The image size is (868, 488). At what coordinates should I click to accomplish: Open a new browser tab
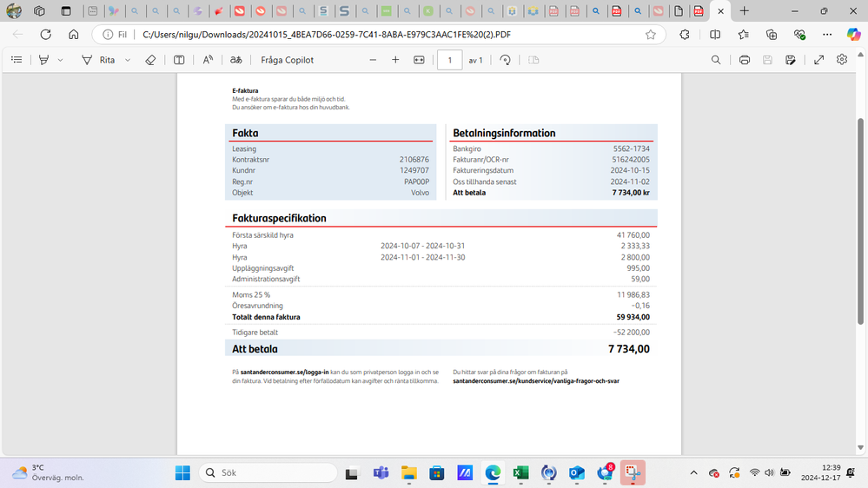click(745, 11)
